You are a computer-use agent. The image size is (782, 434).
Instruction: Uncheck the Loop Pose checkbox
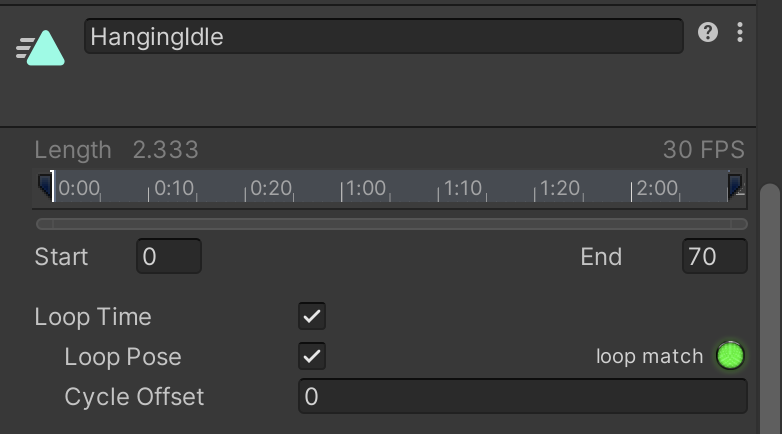(x=312, y=356)
